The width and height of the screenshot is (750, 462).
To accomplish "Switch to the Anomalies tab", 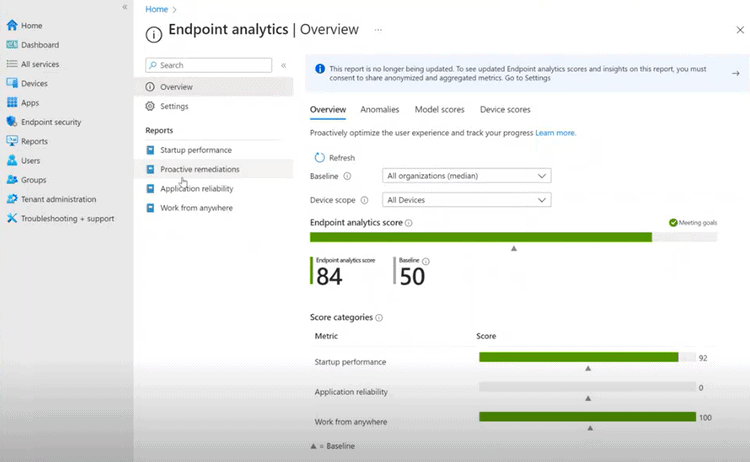I will click(x=379, y=109).
